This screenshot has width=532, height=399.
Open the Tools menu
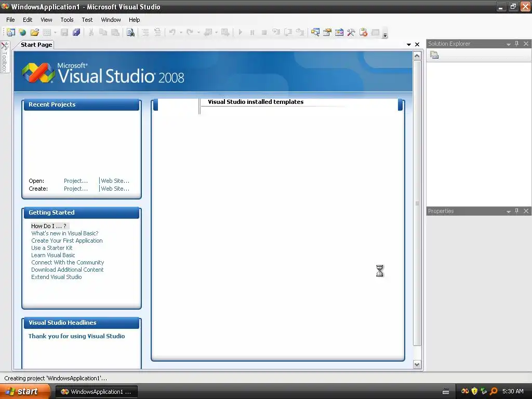67,20
